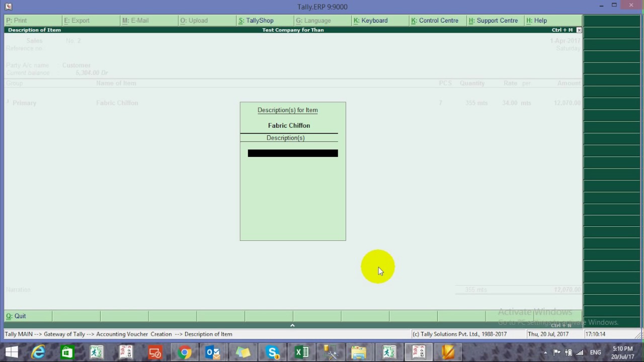Open Excel from taskbar
644x362 pixels.
[x=302, y=352]
